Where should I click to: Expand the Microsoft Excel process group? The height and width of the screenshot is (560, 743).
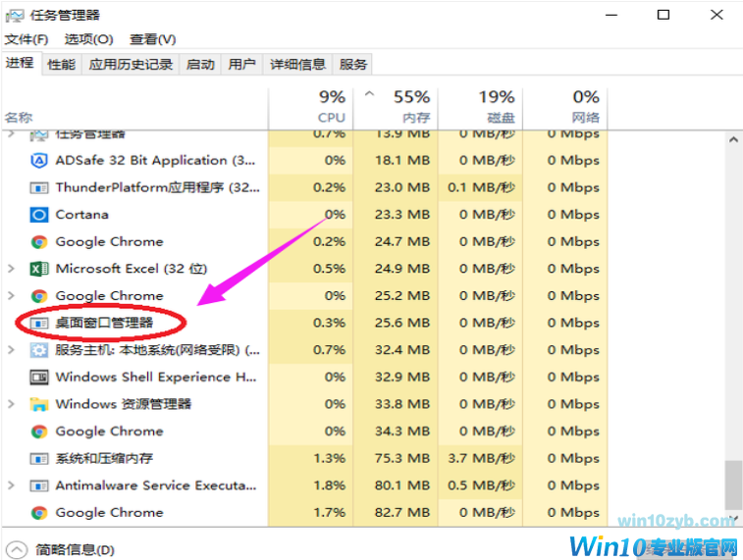12,269
